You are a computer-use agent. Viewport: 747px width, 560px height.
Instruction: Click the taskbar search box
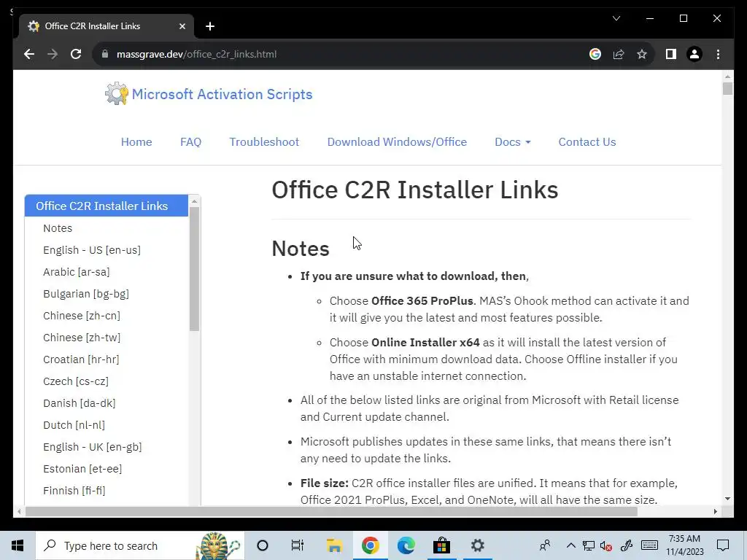pyautogui.click(x=140, y=545)
